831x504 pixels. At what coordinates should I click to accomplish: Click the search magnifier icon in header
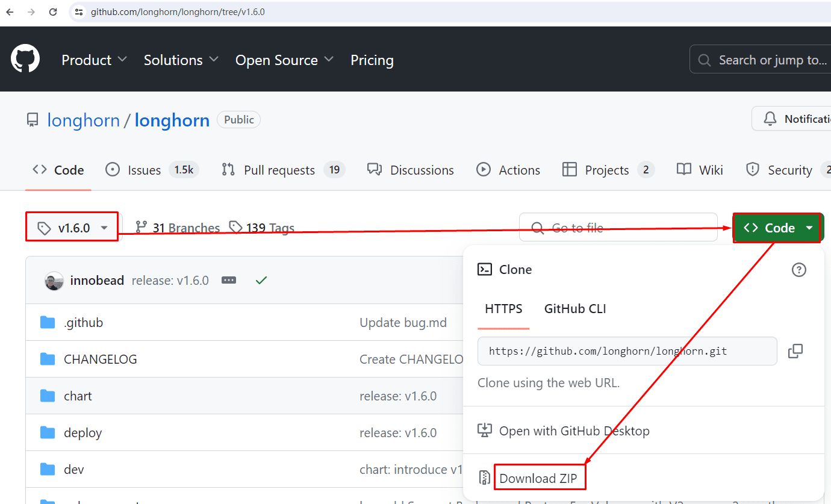(x=704, y=60)
